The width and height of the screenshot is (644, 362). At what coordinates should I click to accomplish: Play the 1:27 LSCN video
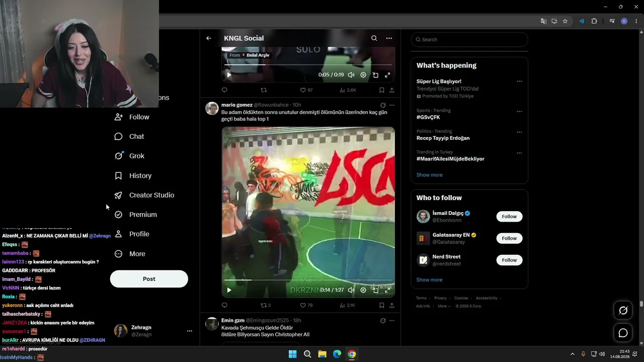click(x=229, y=290)
